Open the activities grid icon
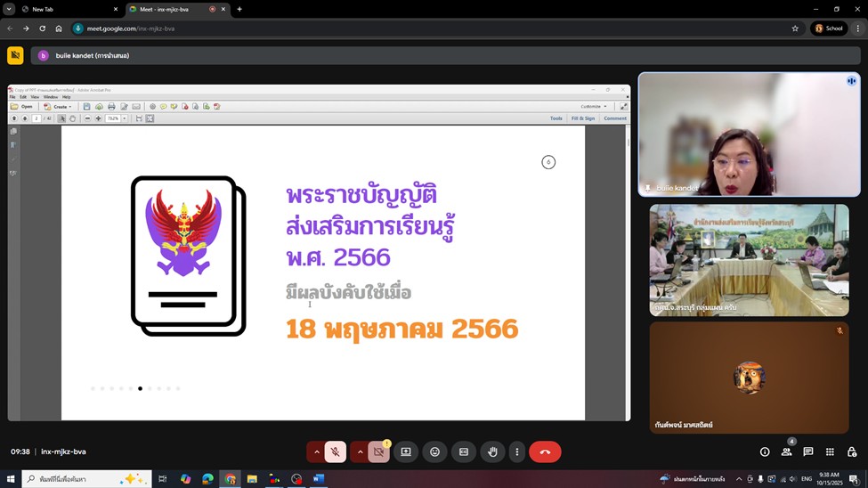The height and width of the screenshot is (488, 868). [830, 451]
